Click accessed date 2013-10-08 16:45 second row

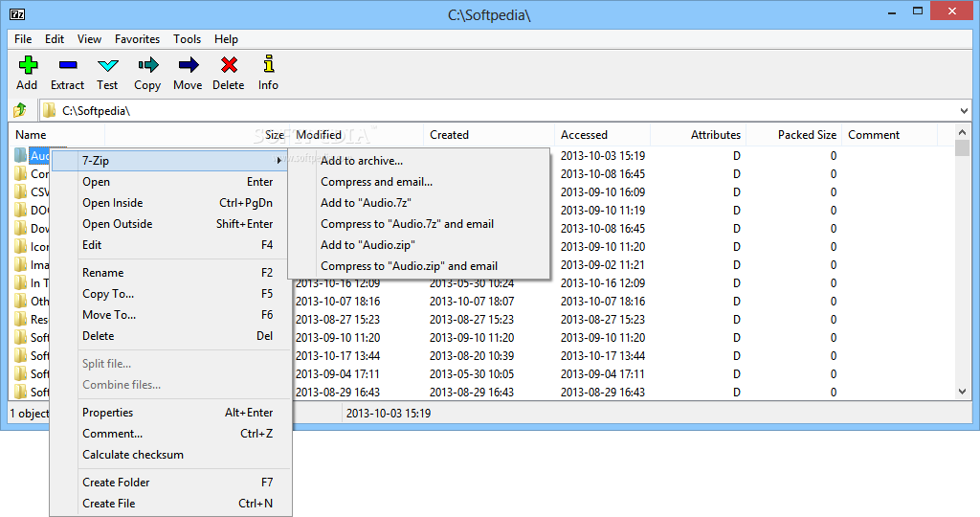[603, 174]
